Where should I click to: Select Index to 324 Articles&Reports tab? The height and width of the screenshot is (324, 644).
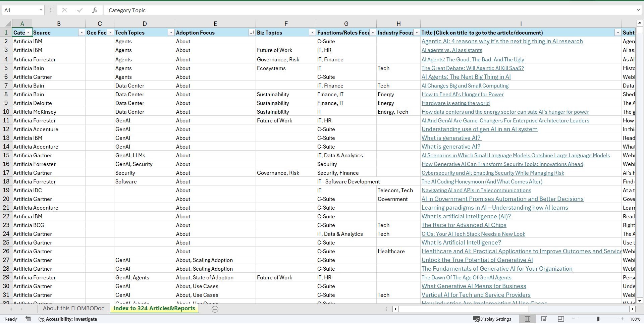[154, 309]
